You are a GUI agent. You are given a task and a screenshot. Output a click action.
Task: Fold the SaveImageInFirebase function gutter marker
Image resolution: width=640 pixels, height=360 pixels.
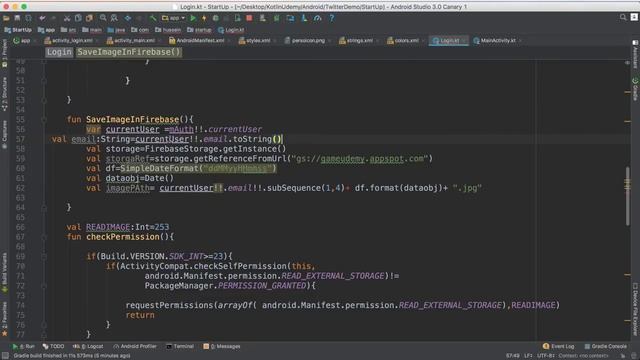point(44,120)
